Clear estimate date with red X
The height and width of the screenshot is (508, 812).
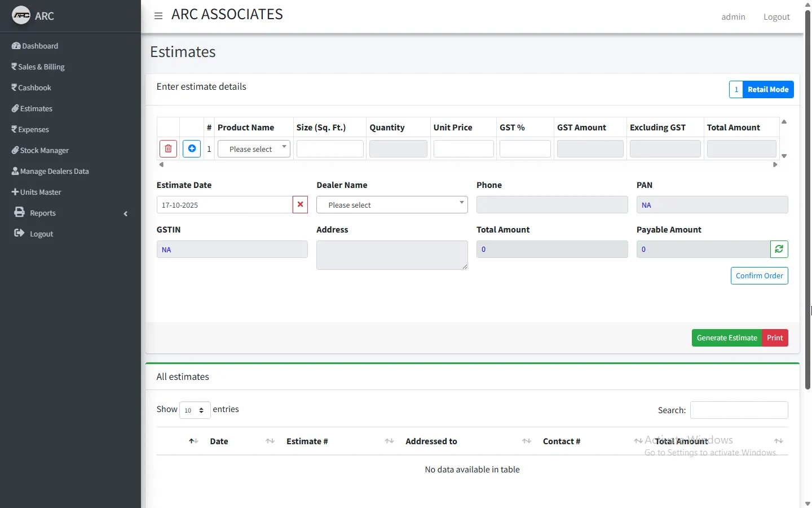point(300,205)
